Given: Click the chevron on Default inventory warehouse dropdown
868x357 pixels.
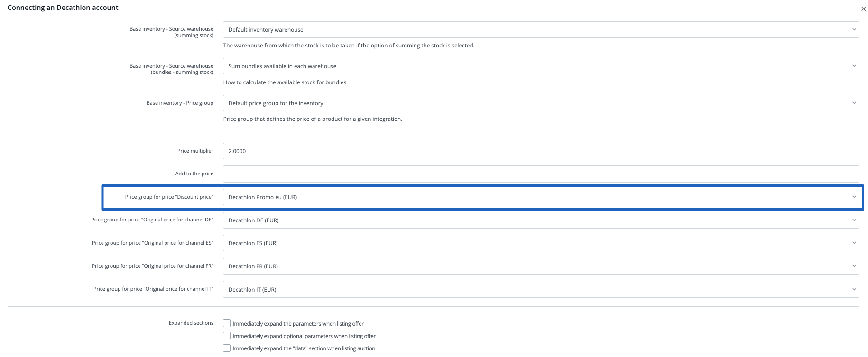Looking at the screenshot, I should [x=854, y=30].
